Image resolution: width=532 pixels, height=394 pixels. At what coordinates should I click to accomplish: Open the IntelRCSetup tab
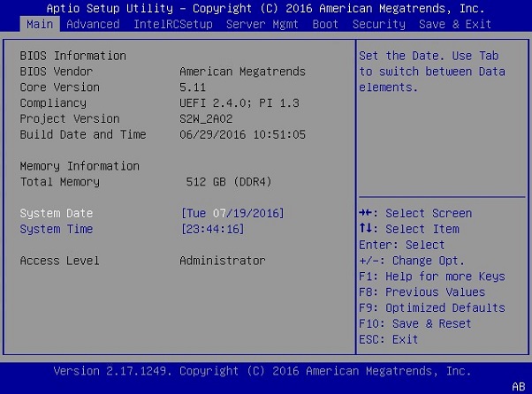pos(173,24)
